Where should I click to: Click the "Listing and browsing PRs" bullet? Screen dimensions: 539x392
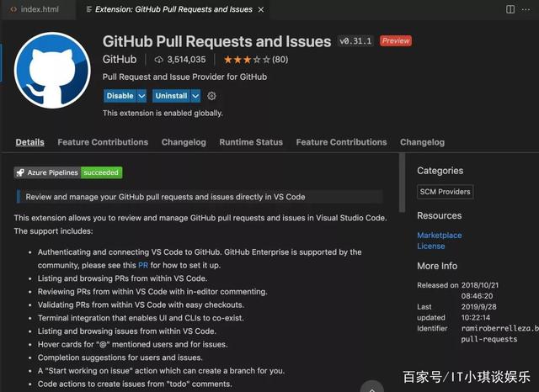[122, 278]
